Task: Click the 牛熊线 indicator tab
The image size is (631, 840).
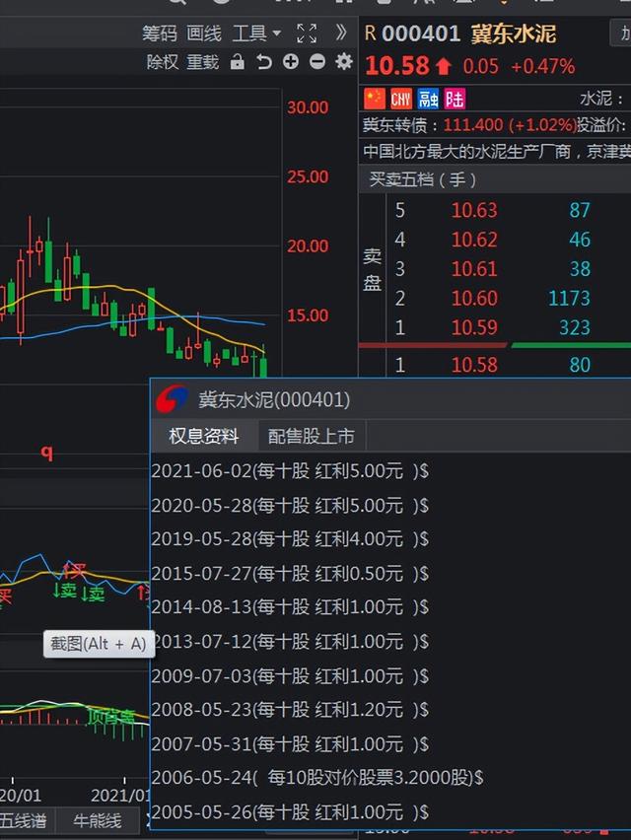Action: [98, 820]
